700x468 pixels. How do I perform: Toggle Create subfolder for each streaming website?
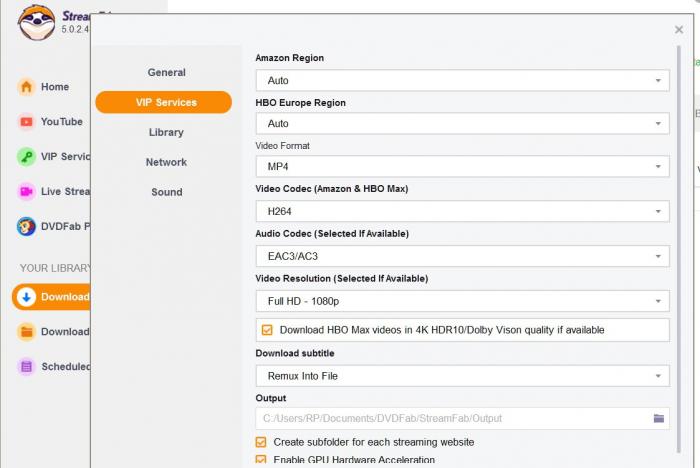tap(262, 442)
